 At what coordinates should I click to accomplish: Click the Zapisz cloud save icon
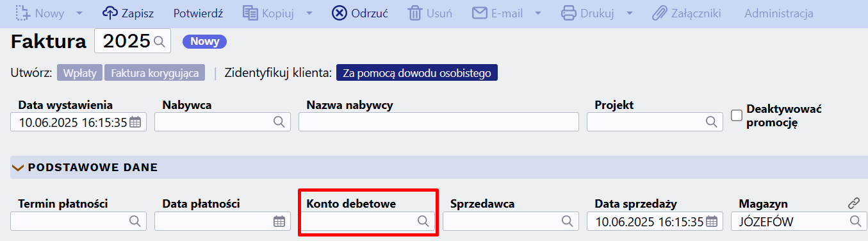[111, 13]
